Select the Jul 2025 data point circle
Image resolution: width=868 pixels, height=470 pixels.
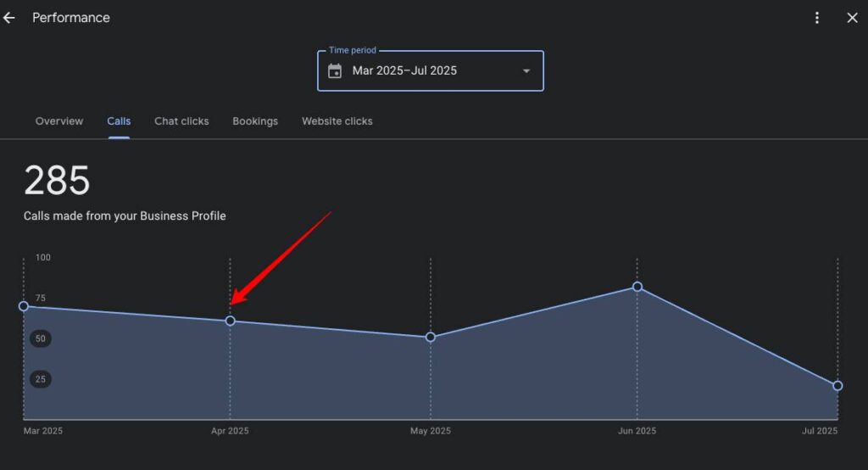[837, 385]
